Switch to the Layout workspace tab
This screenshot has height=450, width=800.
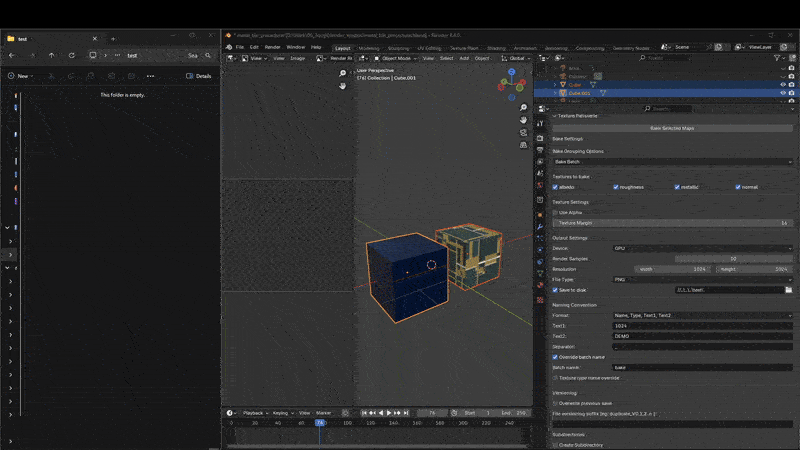[x=342, y=48]
